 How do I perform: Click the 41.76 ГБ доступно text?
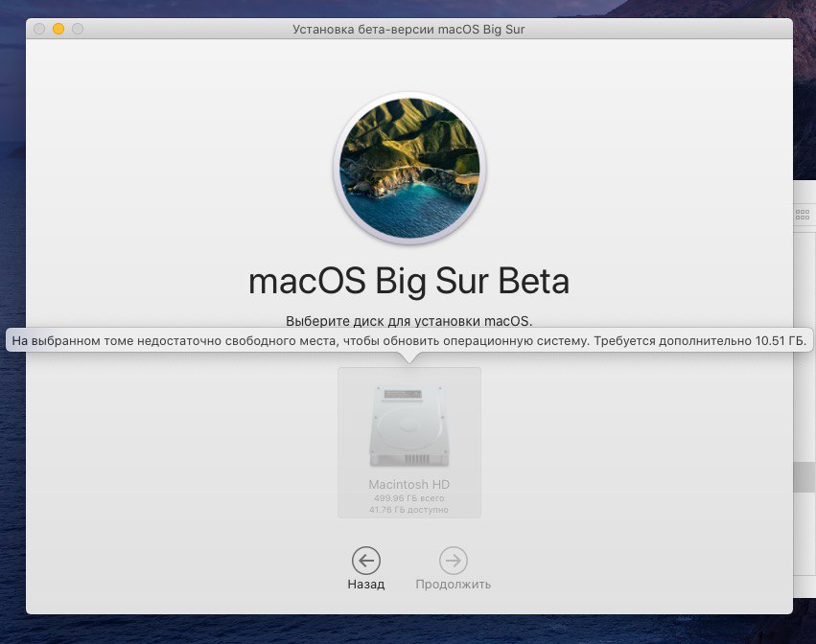pos(409,510)
